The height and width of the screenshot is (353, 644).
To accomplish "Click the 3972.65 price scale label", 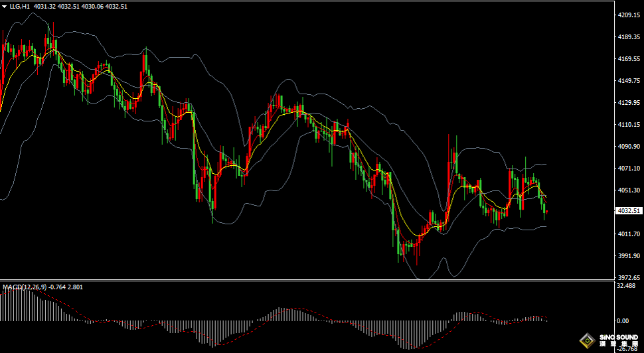I will pos(629,277).
